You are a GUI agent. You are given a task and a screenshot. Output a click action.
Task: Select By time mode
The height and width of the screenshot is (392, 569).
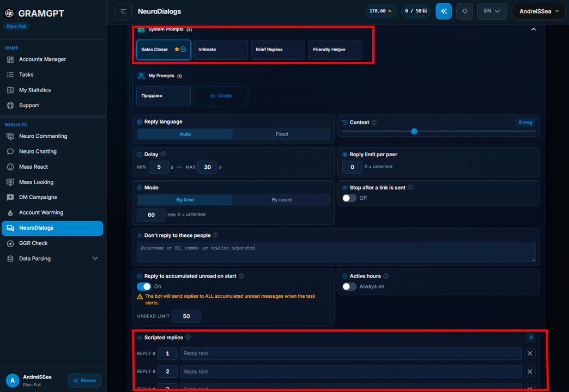coord(185,200)
